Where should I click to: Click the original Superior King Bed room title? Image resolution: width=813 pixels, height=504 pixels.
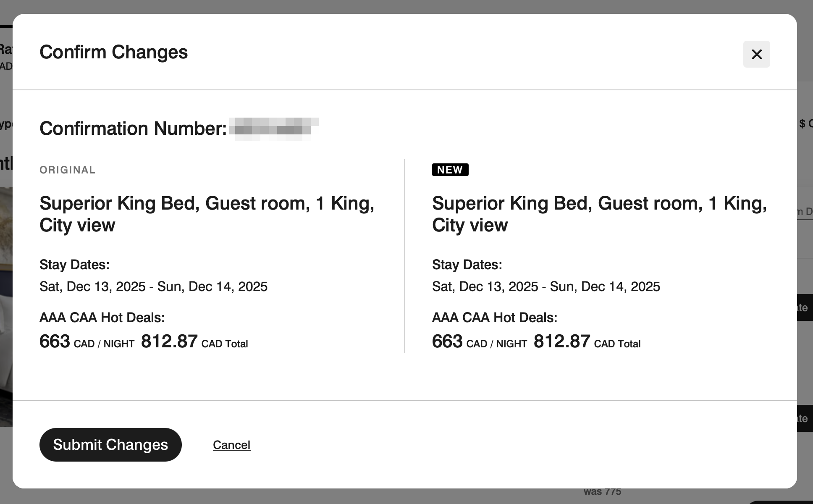[x=207, y=214]
